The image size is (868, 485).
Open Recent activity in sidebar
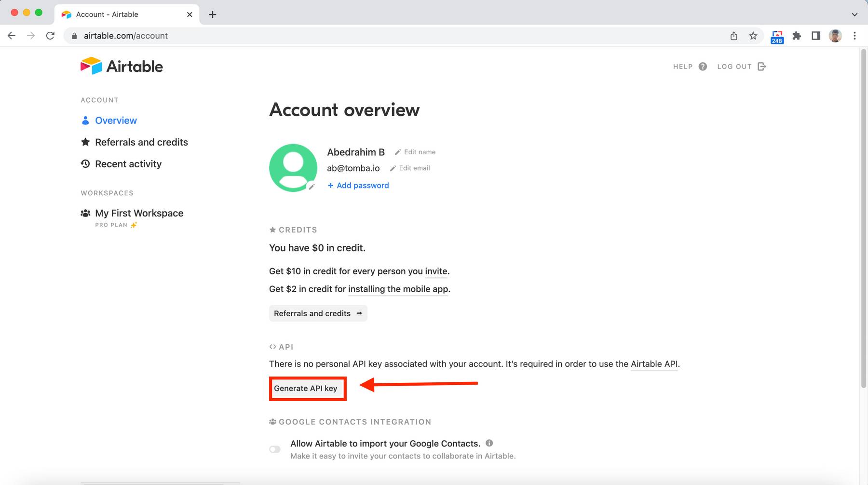[x=128, y=164]
